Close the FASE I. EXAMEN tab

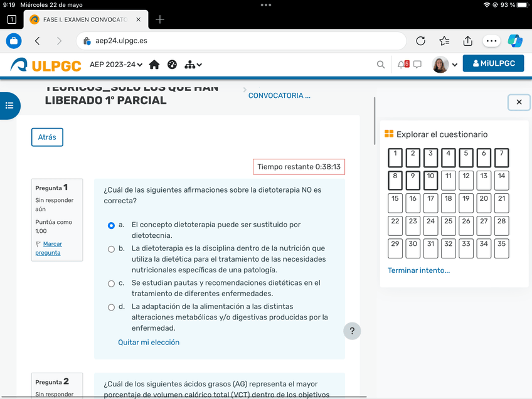[x=139, y=19]
